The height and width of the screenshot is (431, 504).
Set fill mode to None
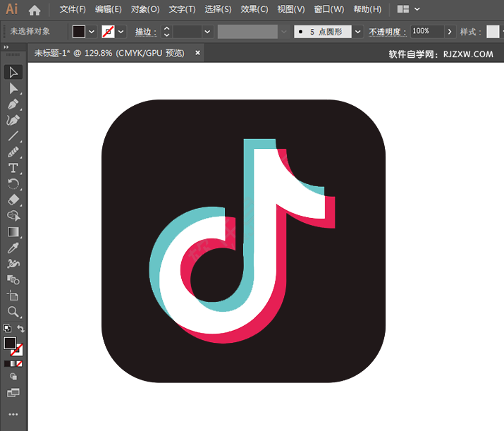click(19, 364)
